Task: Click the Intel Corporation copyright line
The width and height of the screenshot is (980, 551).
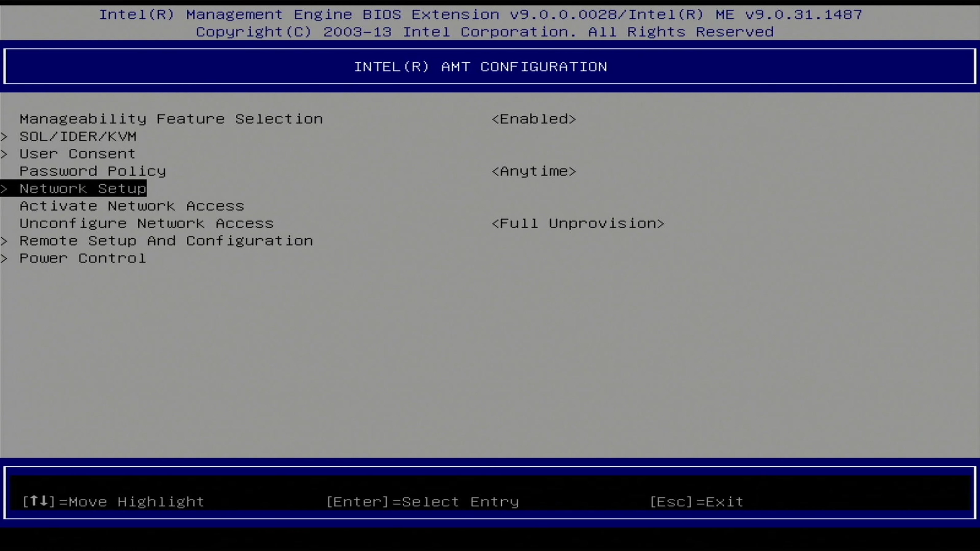Action: [485, 32]
